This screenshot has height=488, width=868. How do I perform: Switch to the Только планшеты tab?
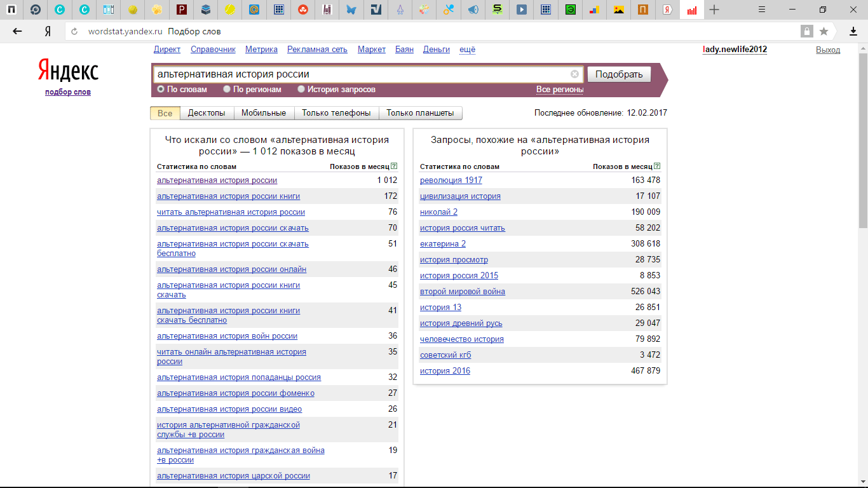[420, 113]
